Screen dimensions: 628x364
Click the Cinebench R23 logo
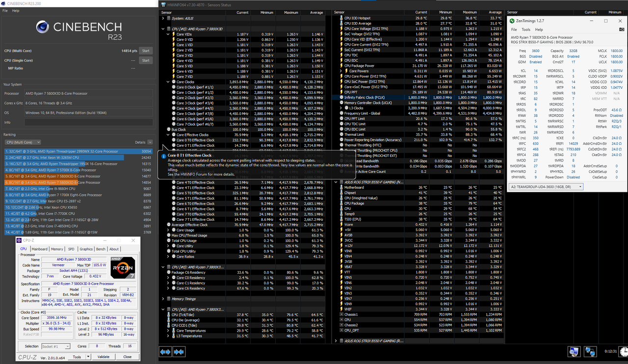pyautogui.click(x=78, y=30)
